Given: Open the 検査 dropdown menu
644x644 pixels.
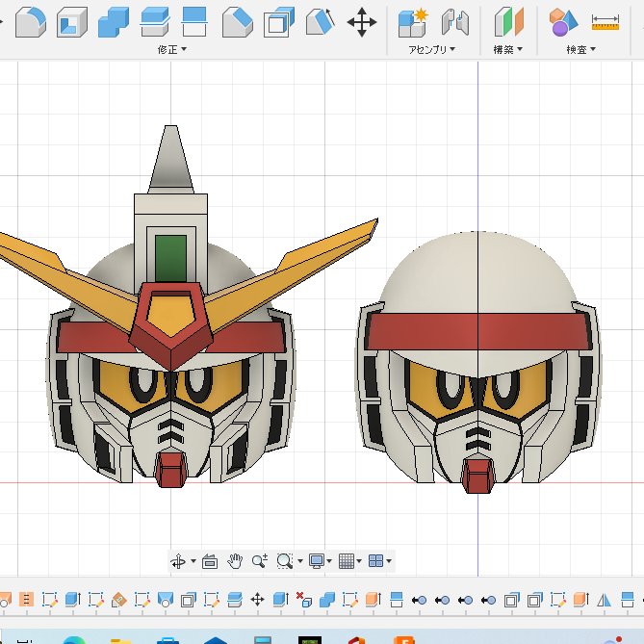Looking at the screenshot, I should tap(581, 50).
